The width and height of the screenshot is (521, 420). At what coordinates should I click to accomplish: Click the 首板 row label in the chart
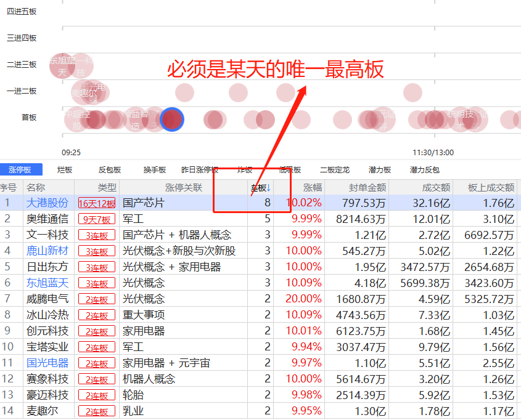pyautogui.click(x=29, y=118)
